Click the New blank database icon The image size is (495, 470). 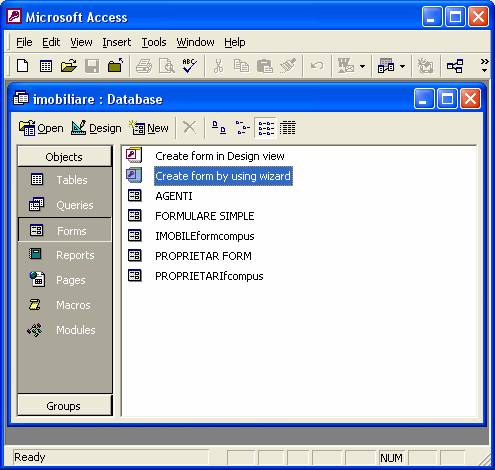23,66
